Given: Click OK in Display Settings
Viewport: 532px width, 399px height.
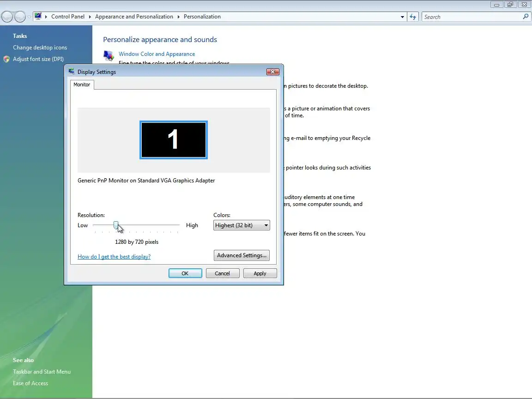Looking at the screenshot, I should coord(185,273).
